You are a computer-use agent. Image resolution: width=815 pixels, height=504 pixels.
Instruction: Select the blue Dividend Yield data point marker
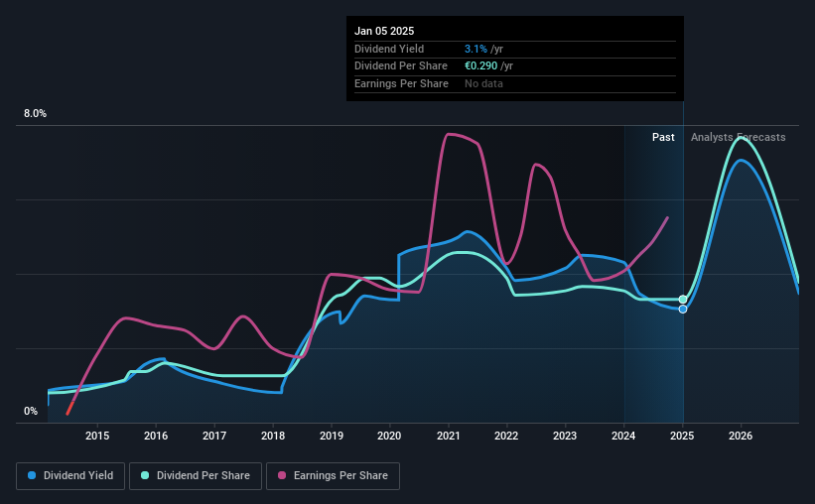(683, 310)
